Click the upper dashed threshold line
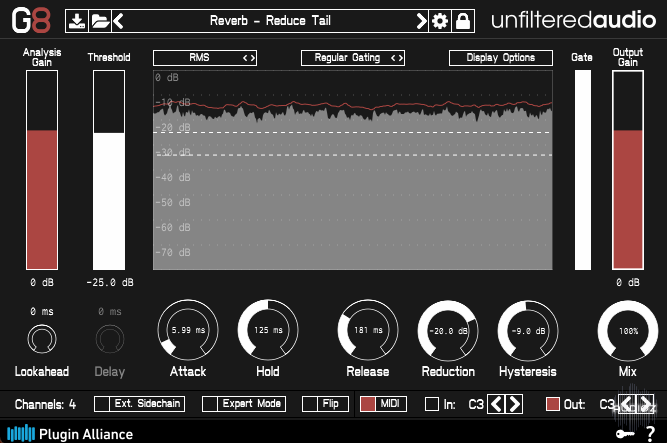Image resolution: width=667 pixels, height=443 pixels. tap(353, 132)
